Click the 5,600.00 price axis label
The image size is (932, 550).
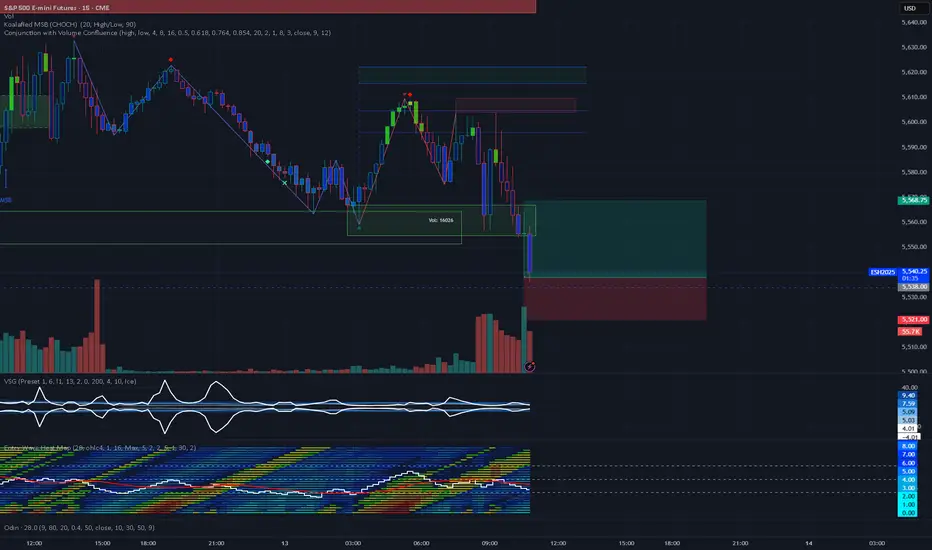(914, 122)
